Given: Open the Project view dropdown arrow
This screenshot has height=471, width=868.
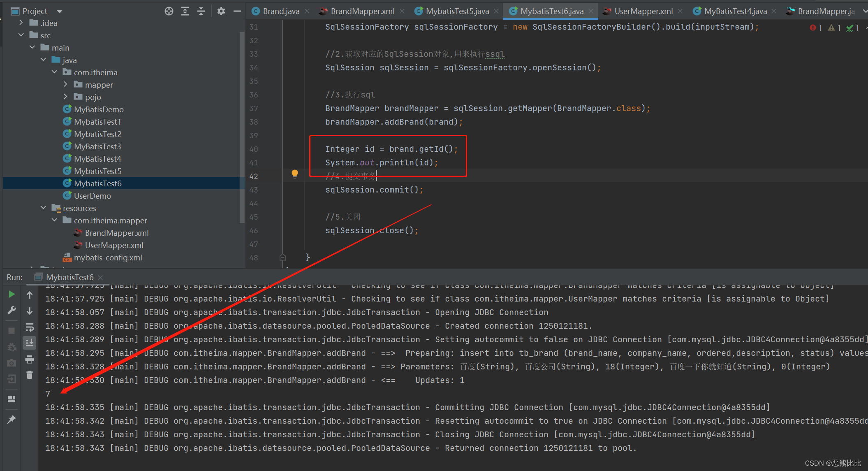Looking at the screenshot, I should tap(60, 12).
